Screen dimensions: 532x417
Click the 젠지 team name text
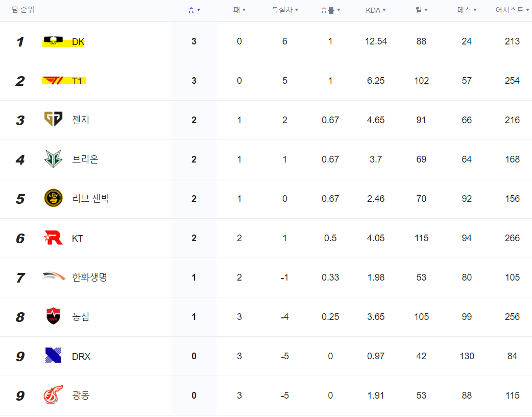click(x=82, y=120)
